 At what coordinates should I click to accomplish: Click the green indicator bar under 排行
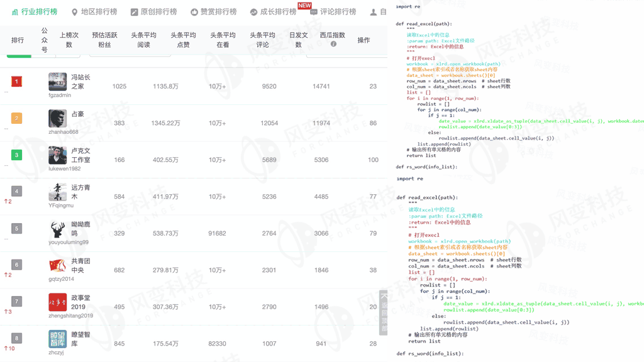click(18, 56)
